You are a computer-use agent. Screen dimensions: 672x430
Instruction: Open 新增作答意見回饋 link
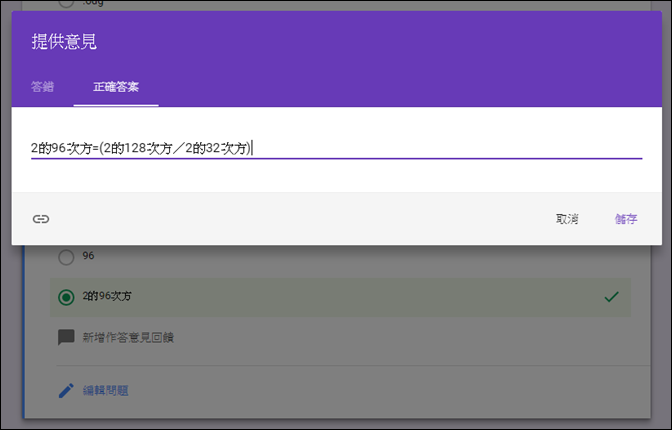click(x=128, y=337)
